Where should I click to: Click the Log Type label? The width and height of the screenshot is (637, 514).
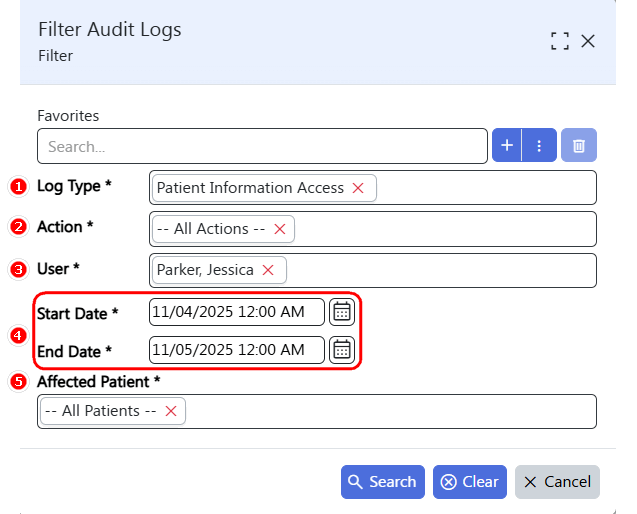(x=74, y=186)
